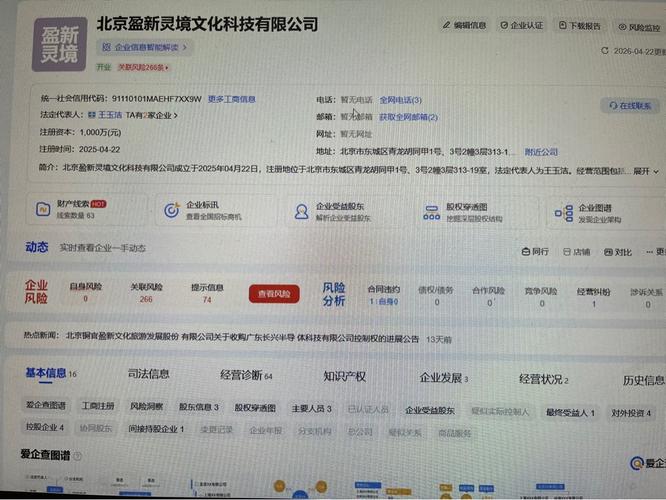Open 风险监控 risk monitoring
The width and height of the screenshot is (666, 500).
coord(639,27)
